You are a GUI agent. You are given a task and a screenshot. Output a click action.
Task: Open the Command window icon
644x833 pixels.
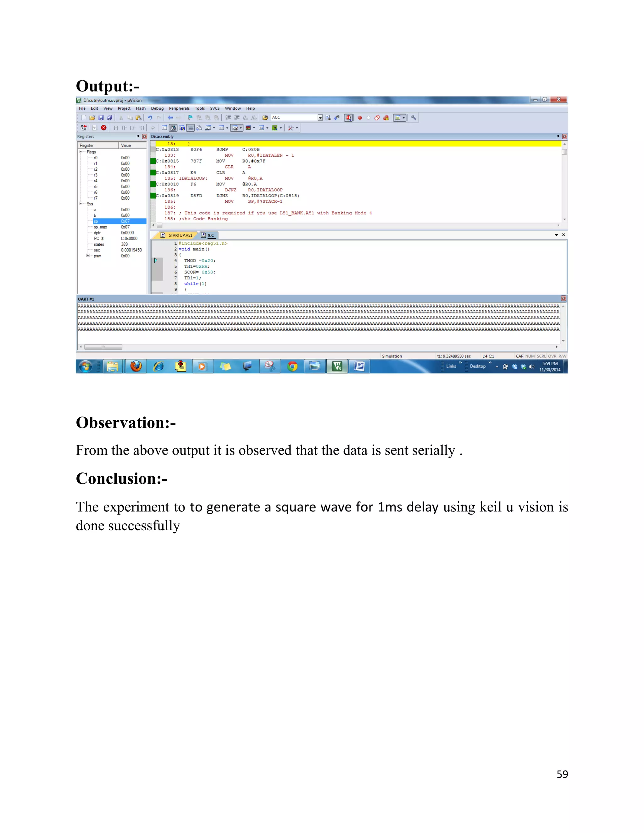(165, 128)
